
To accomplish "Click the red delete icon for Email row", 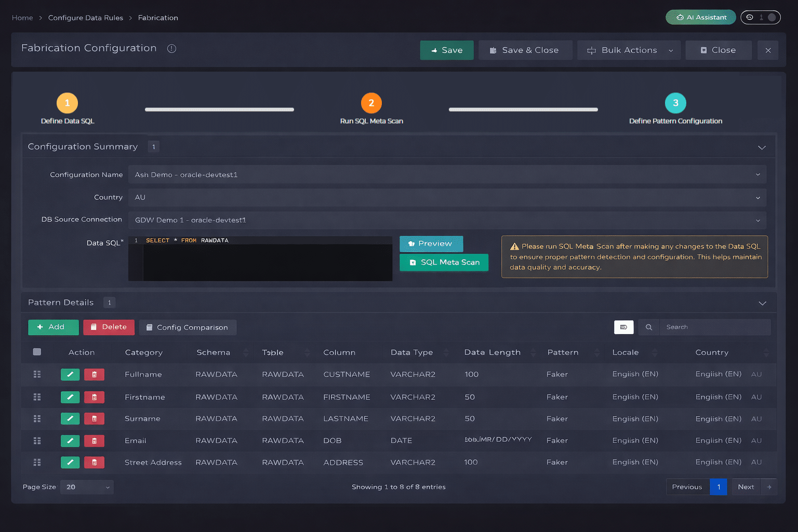I will point(94,441).
